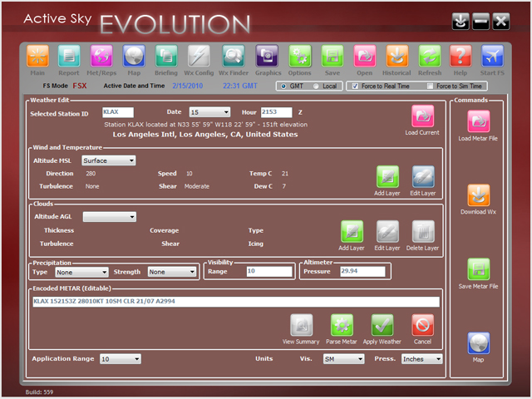Open Altitude AGL dropdown

(x=110, y=217)
